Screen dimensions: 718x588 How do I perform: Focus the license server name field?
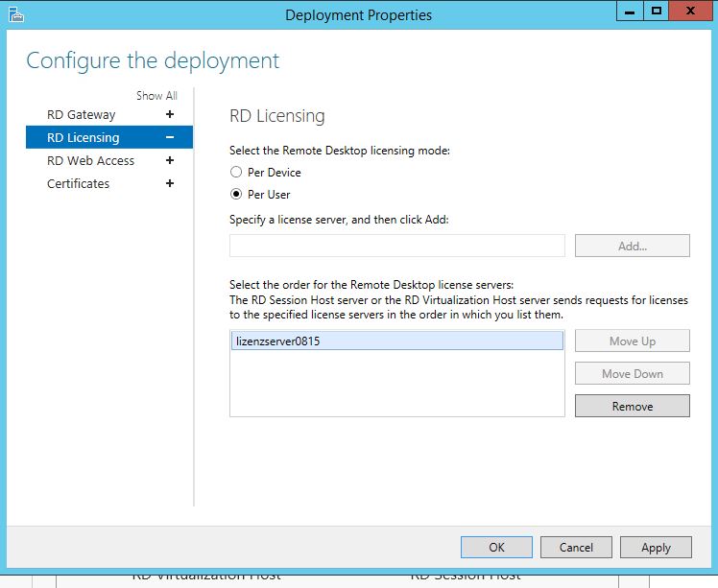coord(397,246)
